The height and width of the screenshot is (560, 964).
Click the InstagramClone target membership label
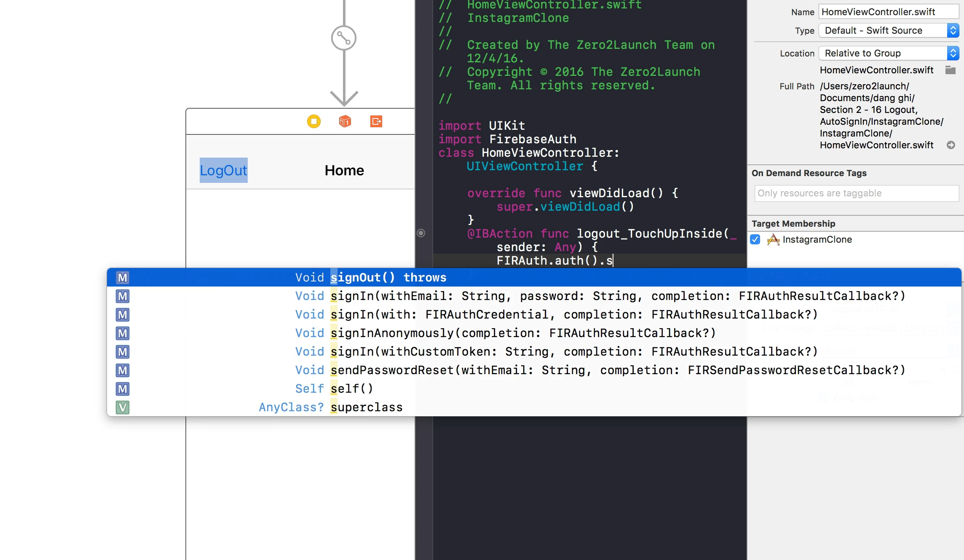817,239
